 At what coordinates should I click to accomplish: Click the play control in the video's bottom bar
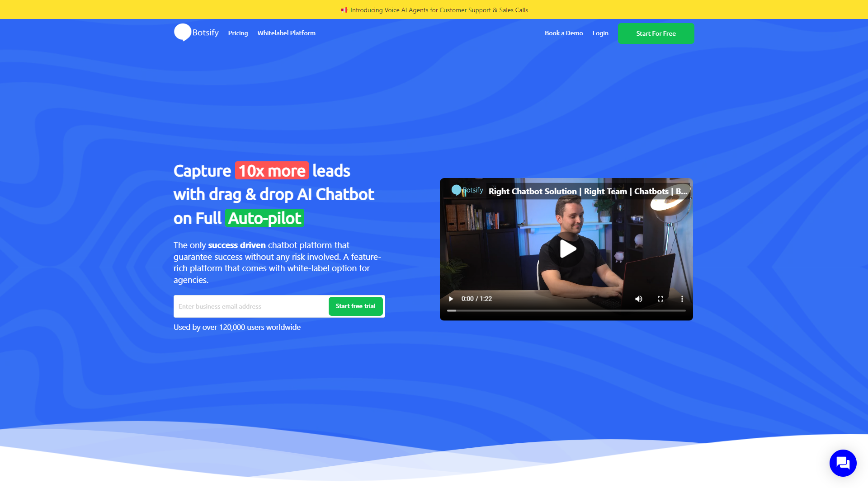click(x=451, y=299)
